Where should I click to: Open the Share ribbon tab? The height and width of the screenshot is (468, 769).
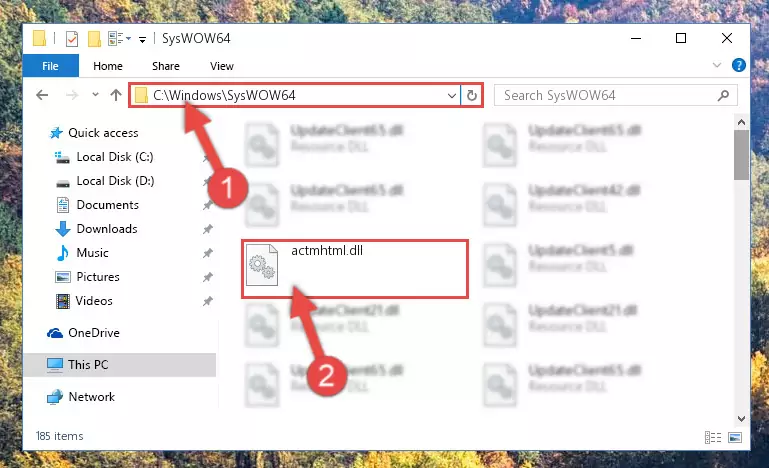[166, 66]
